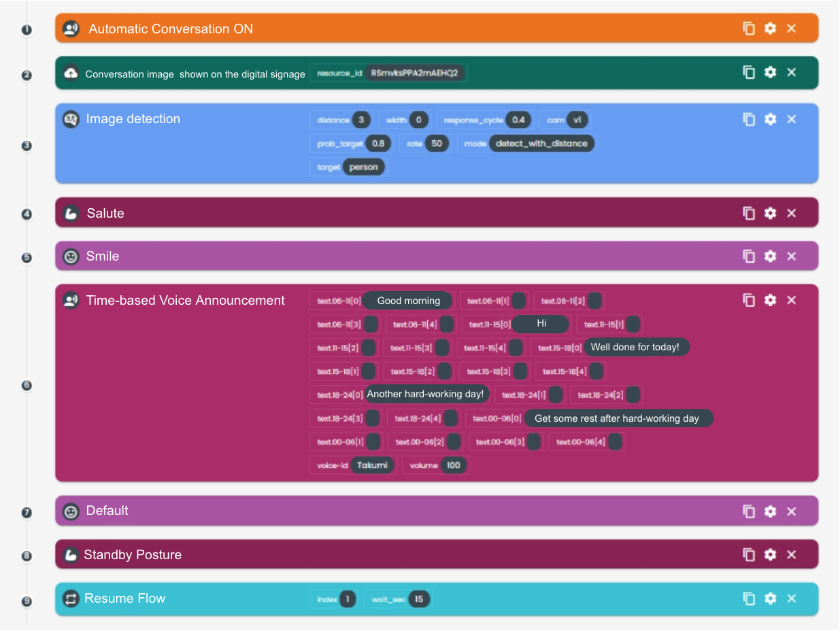The width and height of the screenshot is (840, 634).
Task: Click the face icon on Default block
Action: click(71, 511)
